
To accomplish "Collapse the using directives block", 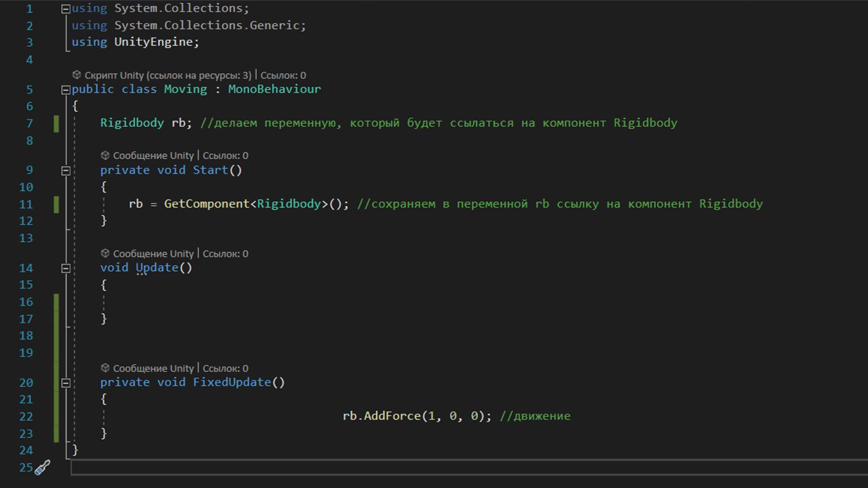I will pos(65,9).
